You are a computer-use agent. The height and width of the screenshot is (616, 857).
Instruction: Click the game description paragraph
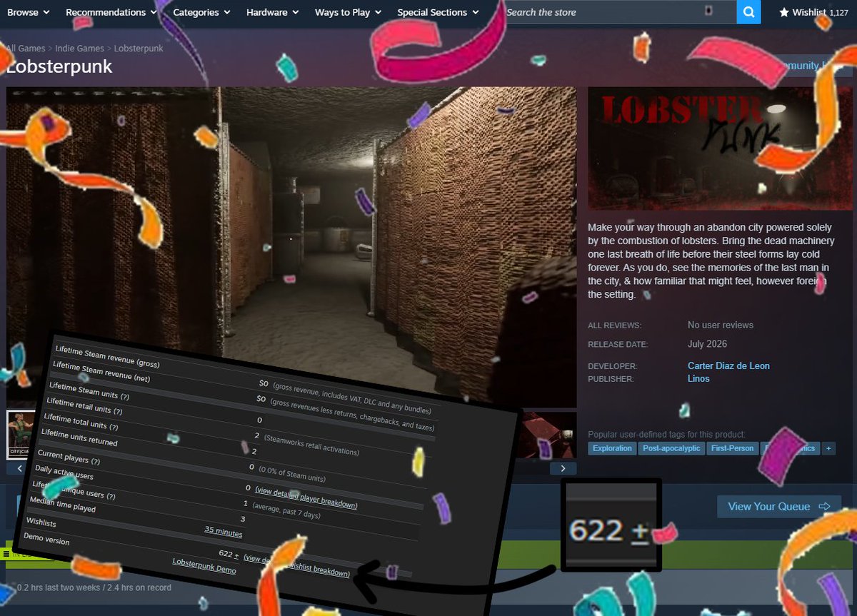point(712,261)
